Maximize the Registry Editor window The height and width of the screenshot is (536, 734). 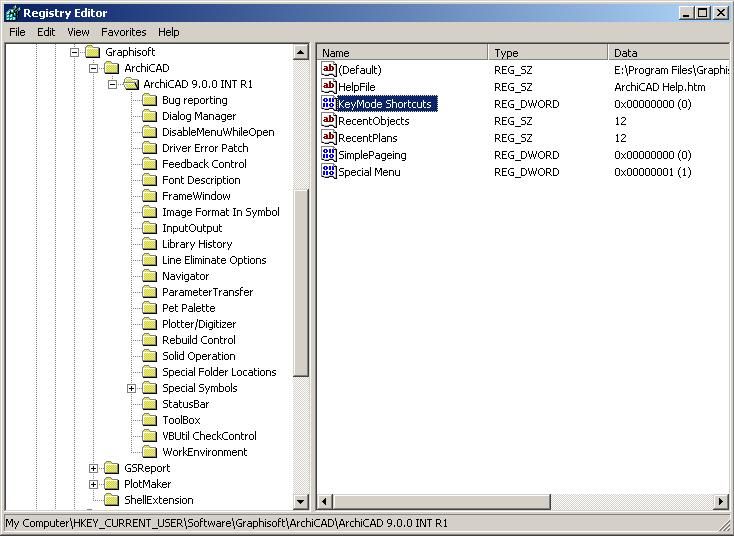(x=703, y=13)
